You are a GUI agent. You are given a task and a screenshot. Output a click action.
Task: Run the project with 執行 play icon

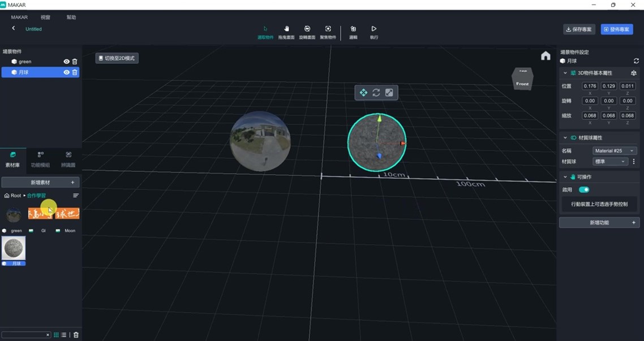[374, 31]
